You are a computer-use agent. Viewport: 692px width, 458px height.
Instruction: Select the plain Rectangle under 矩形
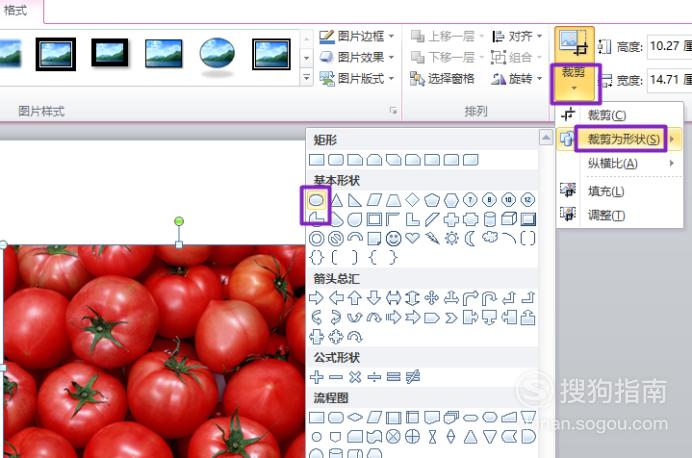pyautogui.click(x=317, y=160)
